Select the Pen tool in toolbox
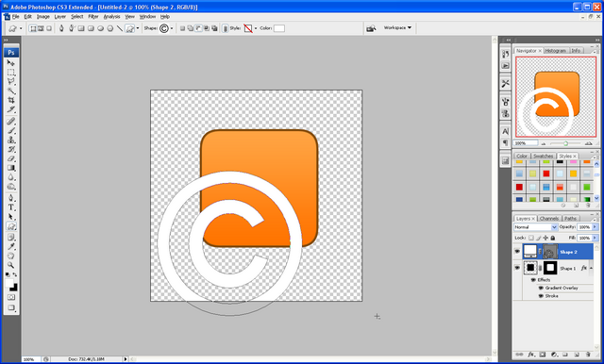 pyautogui.click(x=11, y=198)
